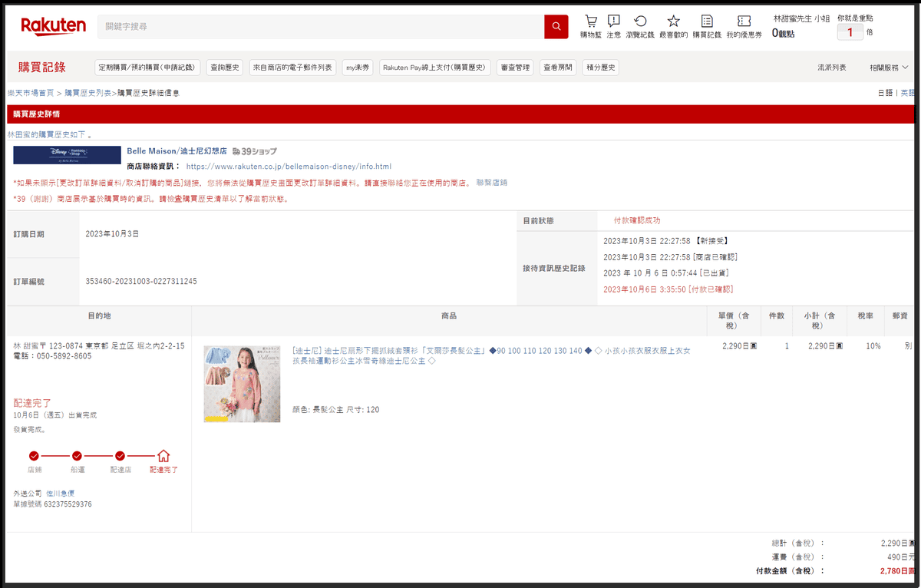Click the red search magnifier icon
Image resolution: width=921 pixels, height=588 pixels.
[x=556, y=26]
